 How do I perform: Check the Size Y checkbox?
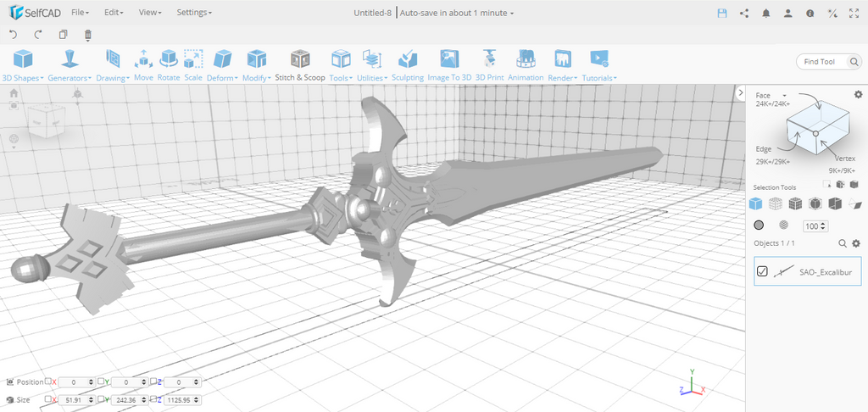(101, 399)
